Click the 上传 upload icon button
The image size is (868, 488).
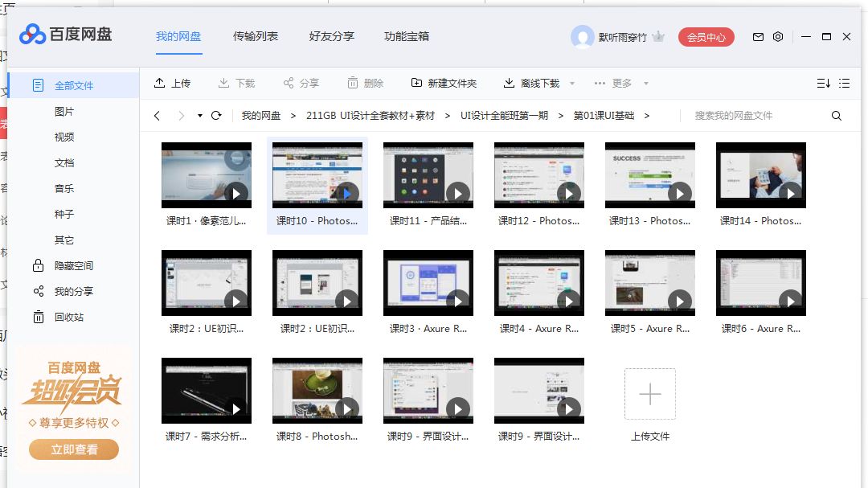click(172, 83)
